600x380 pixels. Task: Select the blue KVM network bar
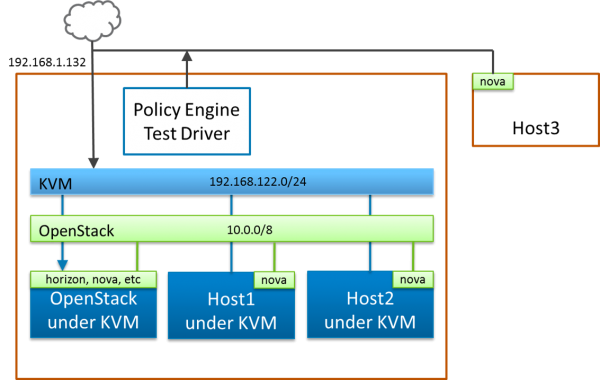point(232,182)
